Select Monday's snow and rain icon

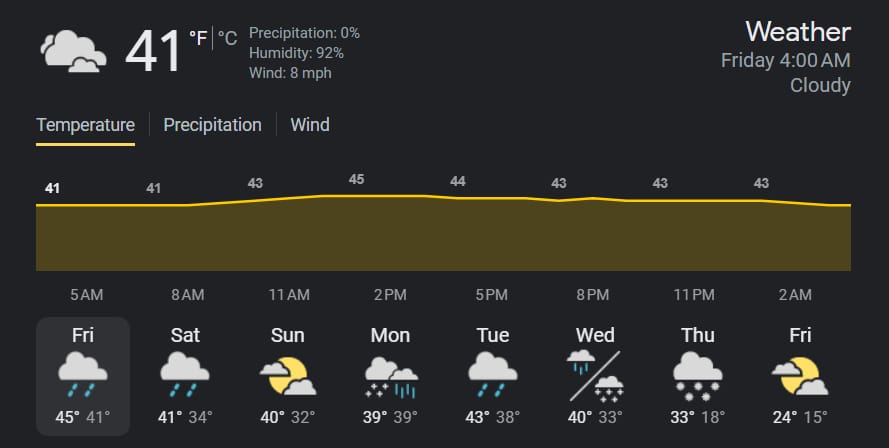[391, 377]
